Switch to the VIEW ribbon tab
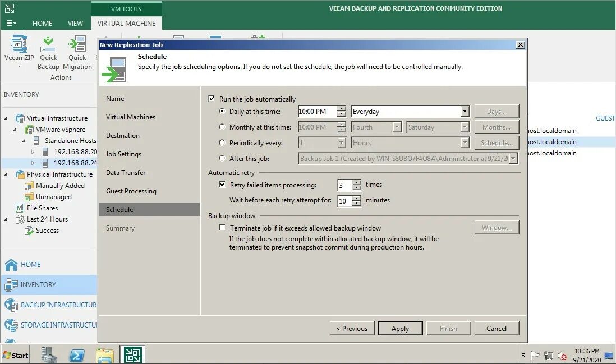The image size is (616, 364). tap(75, 23)
